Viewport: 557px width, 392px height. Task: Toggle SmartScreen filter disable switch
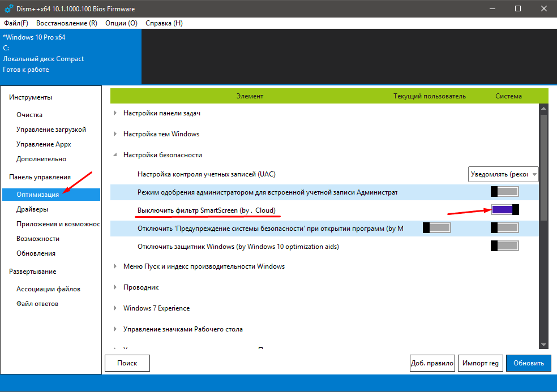[505, 210]
